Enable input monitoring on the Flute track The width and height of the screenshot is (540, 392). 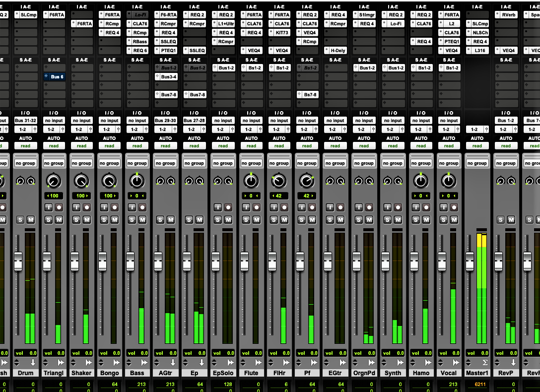coord(247,207)
